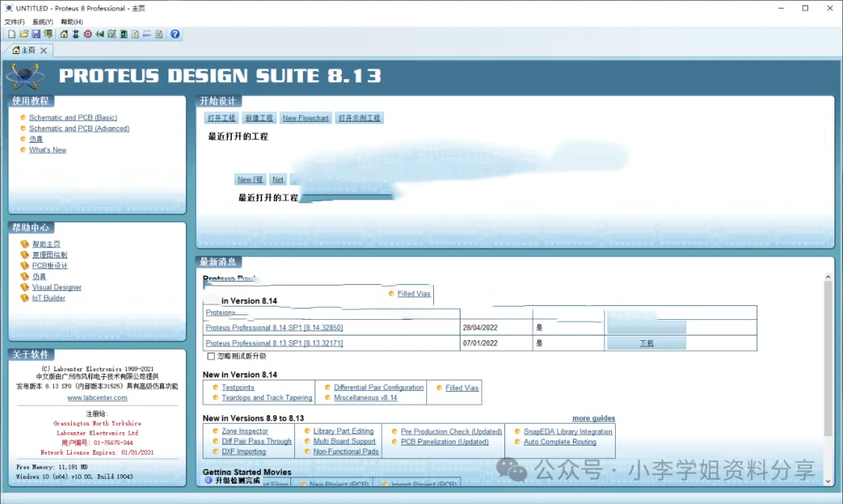The image size is (843, 504).
Task: Open the 仿真 link in 帮助中心
Action: point(39,276)
